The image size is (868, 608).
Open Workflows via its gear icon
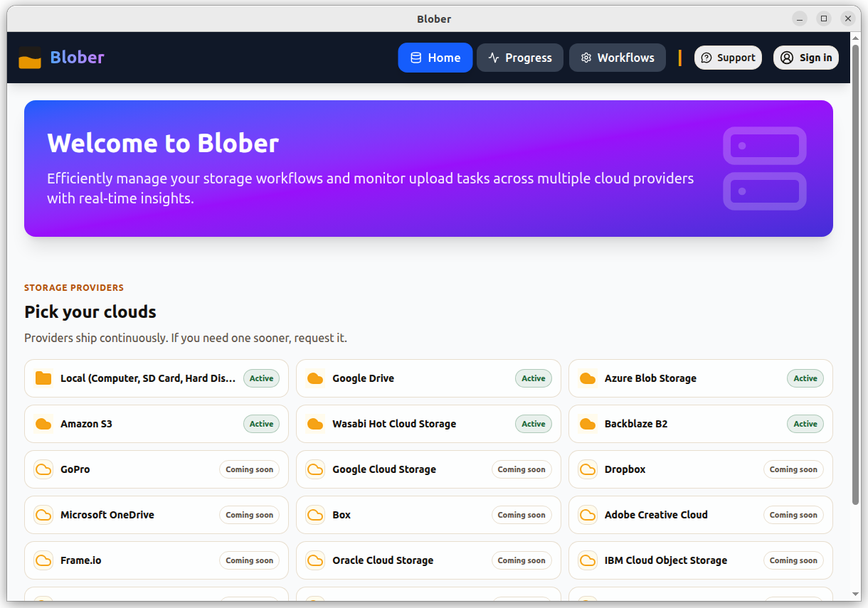586,58
